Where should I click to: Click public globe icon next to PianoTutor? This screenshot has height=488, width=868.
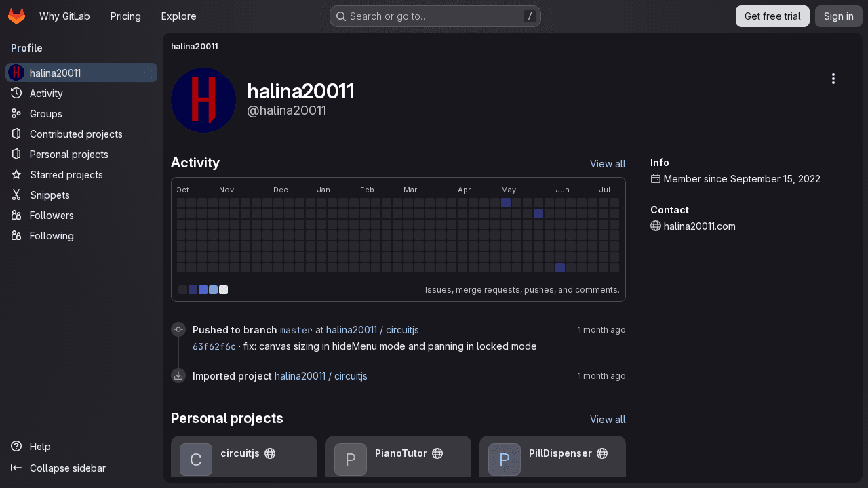coord(437,453)
